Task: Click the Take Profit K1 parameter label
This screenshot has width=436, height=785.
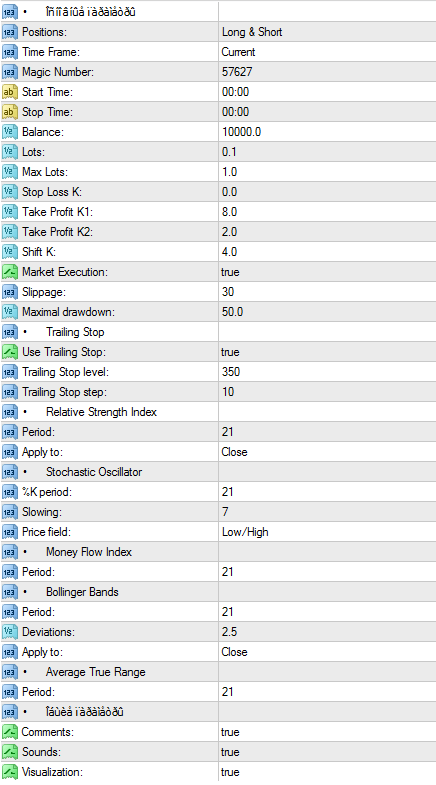Action: tap(58, 212)
